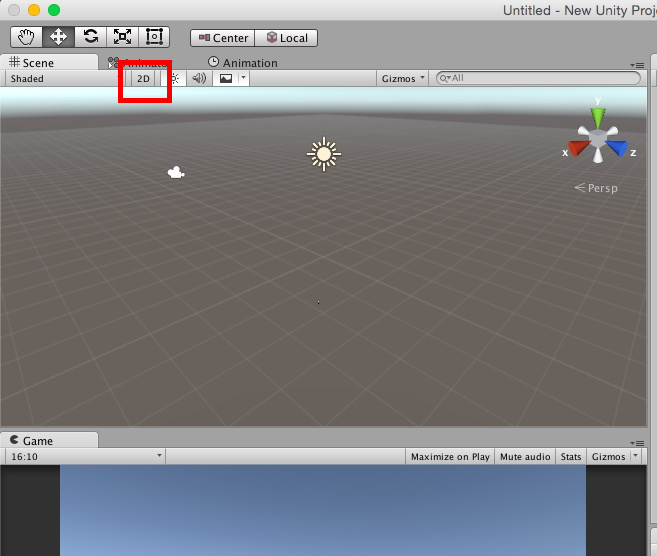Open the Scene panel options menu
Viewport: 657px width, 556px height.
click(637, 65)
